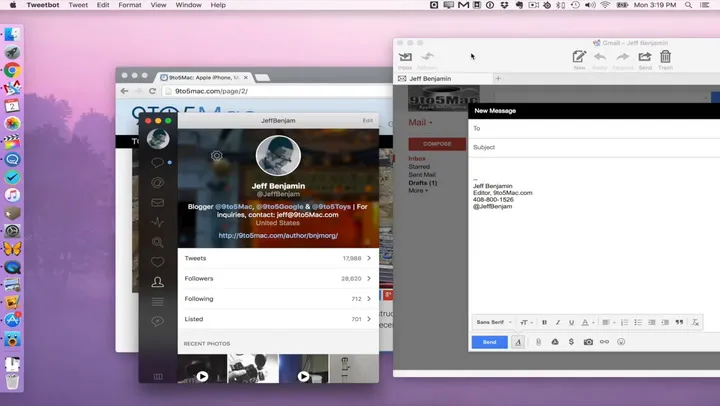Open the text color dropdown in compose toolbar
The image size is (720, 406).
tap(588, 322)
